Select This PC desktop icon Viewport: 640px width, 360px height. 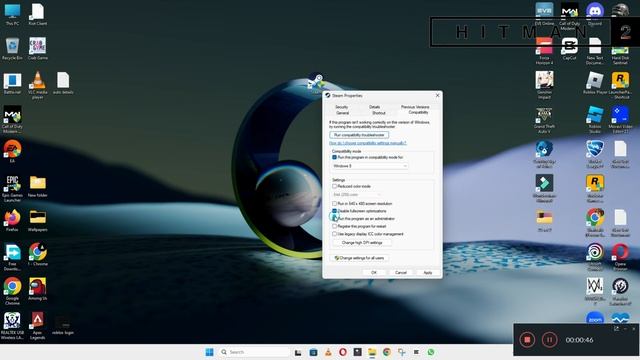(x=12, y=15)
